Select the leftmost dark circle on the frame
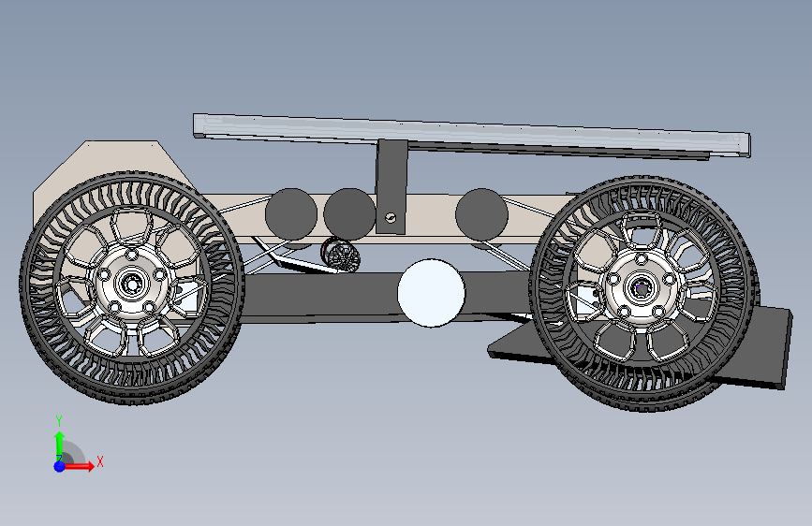The width and height of the screenshot is (812, 526). [291, 214]
